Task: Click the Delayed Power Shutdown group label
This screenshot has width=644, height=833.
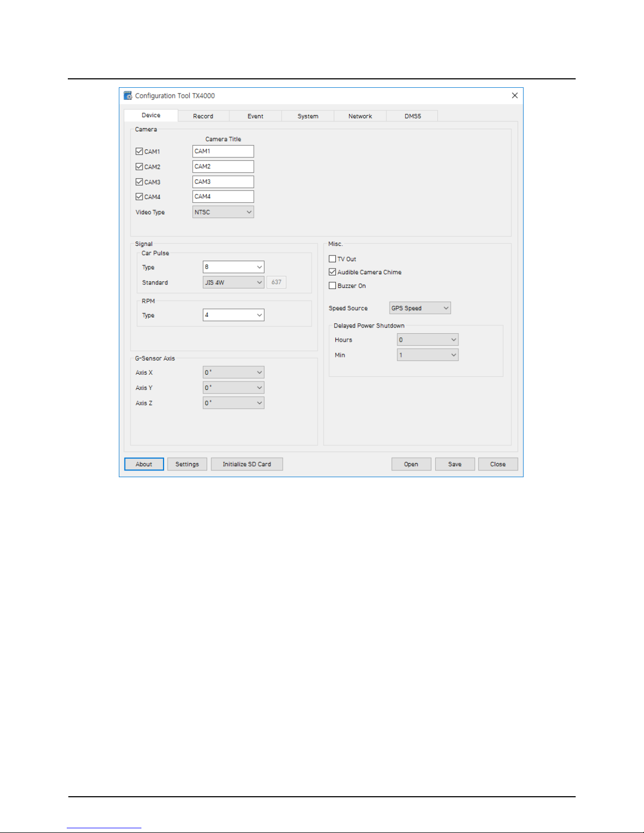Action: pos(369,326)
